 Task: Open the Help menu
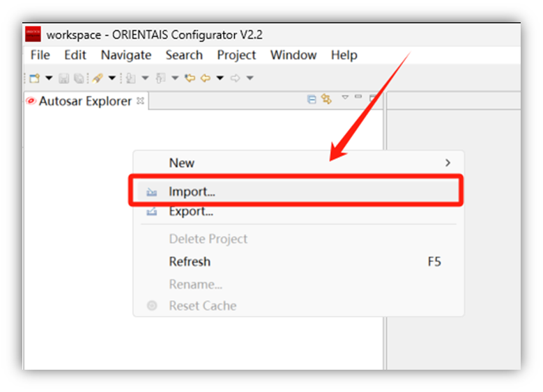pyautogui.click(x=344, y=55)
